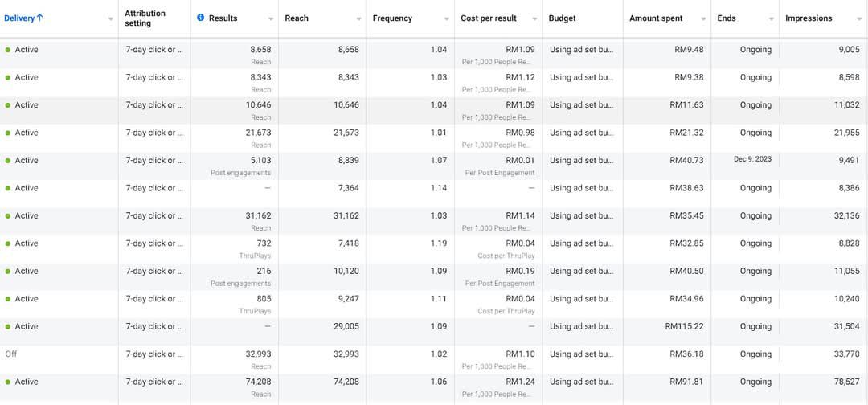Sort by the Amount spent header
This screenshot has height=405, width=868.
(x=656, y=18)
